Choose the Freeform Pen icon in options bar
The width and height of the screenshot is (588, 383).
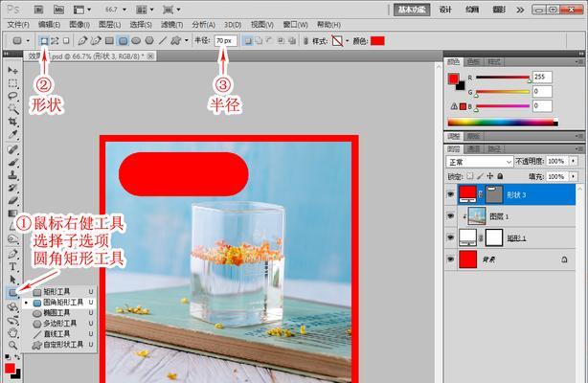click(x=96, y=40)
